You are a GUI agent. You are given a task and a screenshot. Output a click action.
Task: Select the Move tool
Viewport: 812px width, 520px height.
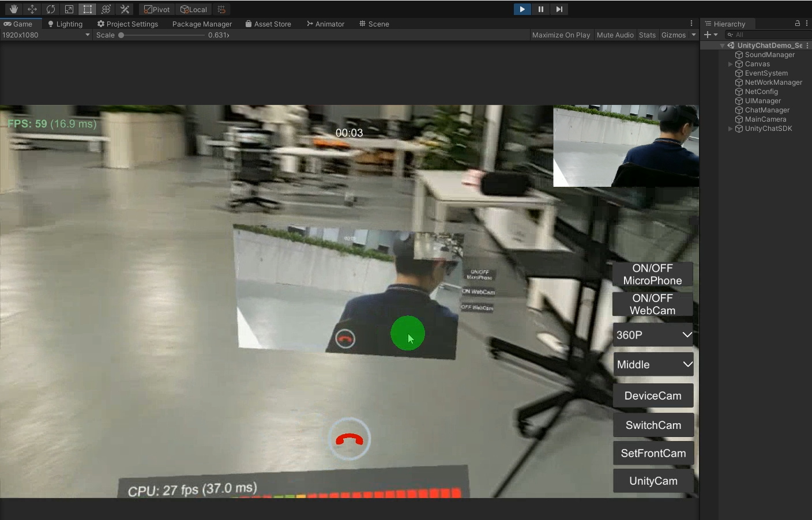(x=32, y=9)
